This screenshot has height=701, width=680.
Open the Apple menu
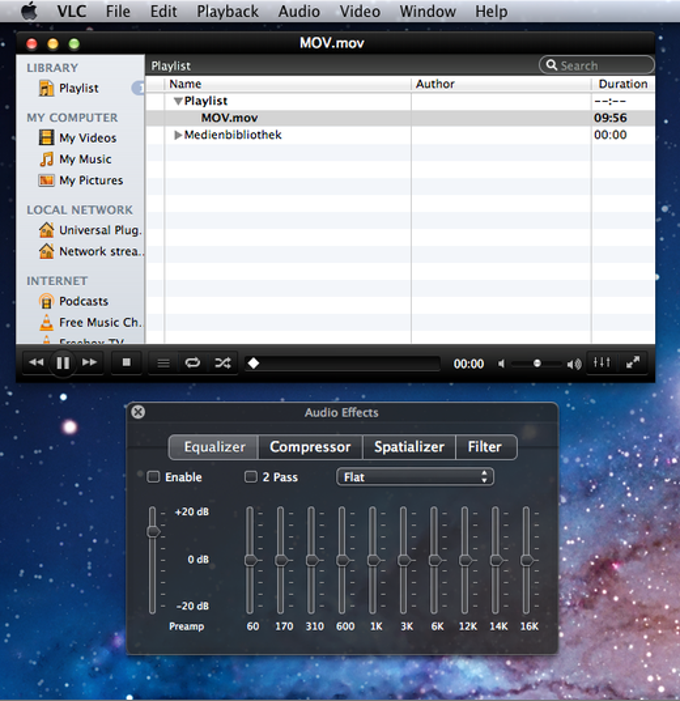[x=30, y=11]
